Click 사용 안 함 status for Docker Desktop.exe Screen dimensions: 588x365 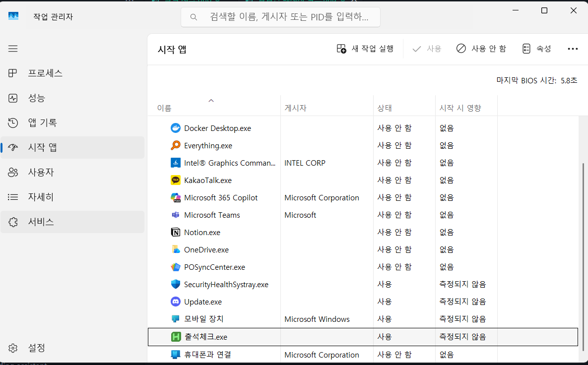(394, 128)
